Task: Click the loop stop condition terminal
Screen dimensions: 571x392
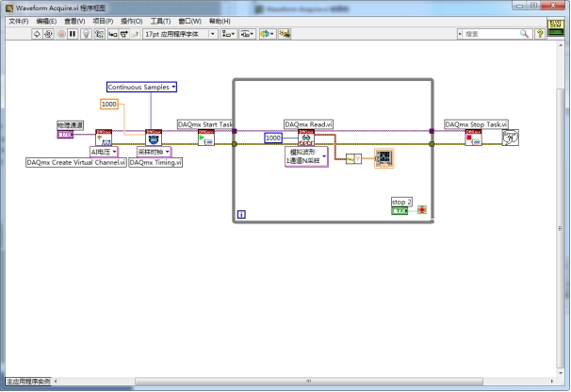Action: pos(421,209)
